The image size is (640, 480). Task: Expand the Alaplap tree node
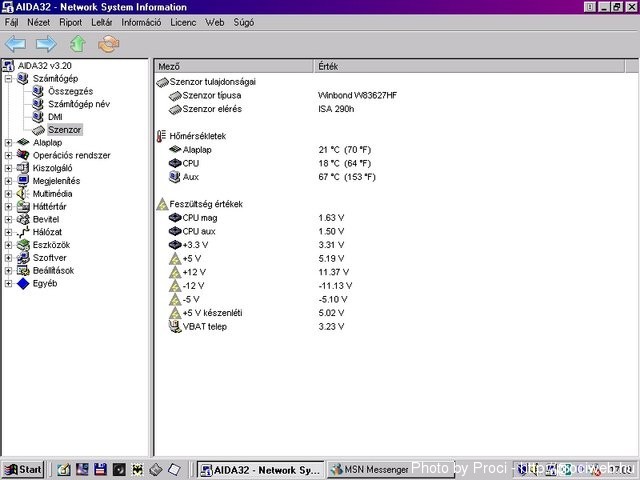click(8, 142)
